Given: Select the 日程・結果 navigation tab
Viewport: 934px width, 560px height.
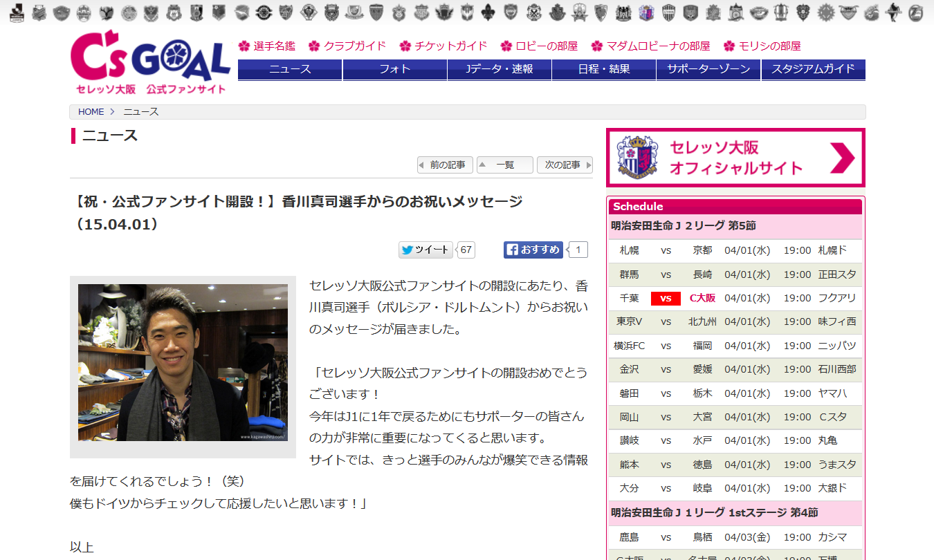Looking at the screenshot, I should pos(603,69).
